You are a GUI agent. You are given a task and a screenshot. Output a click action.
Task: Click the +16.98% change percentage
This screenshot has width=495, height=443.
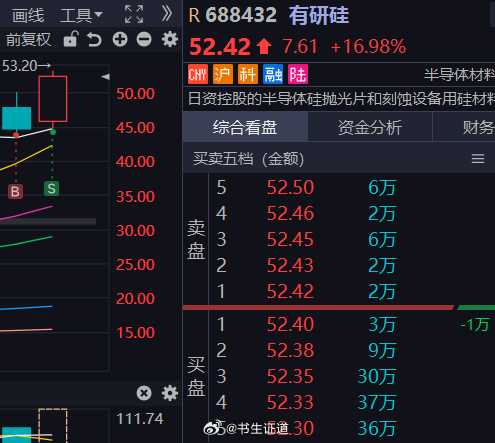pos(368,46)
